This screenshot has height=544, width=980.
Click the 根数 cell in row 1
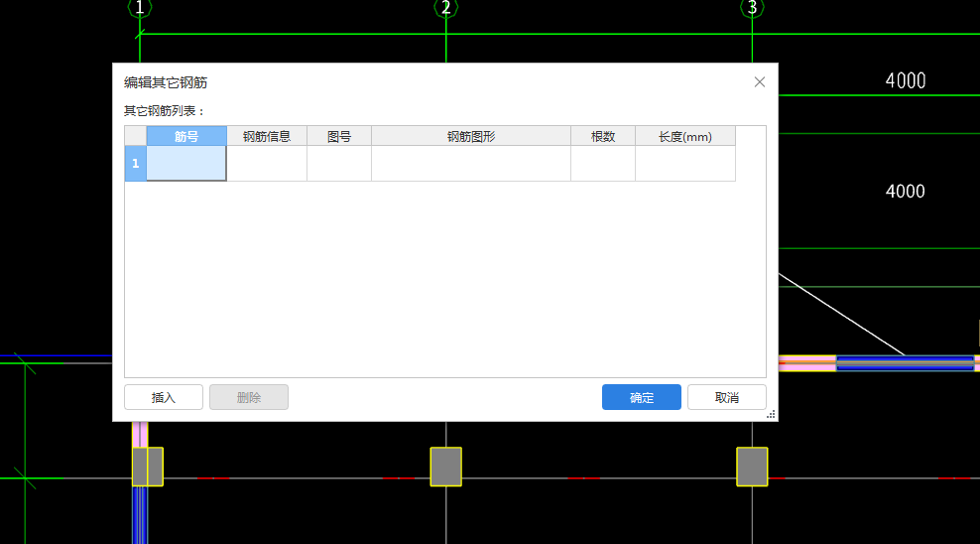(603, 163)
